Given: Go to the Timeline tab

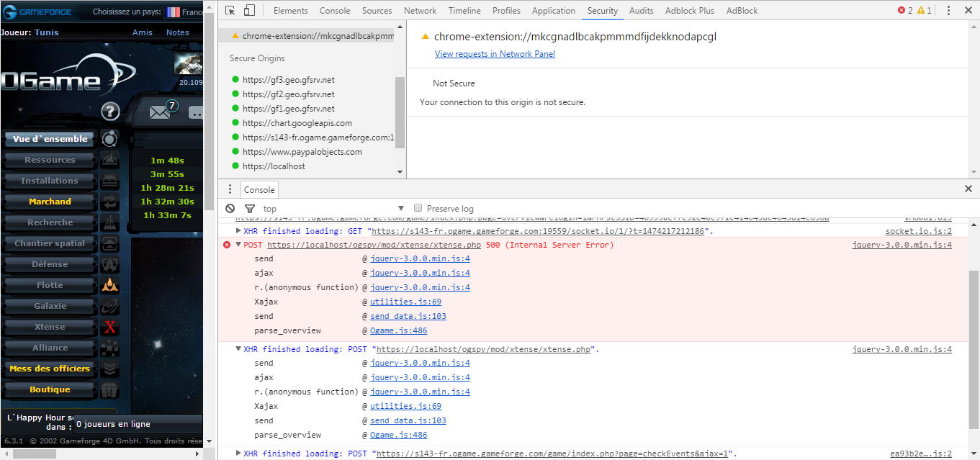Looking at the screenshot, I should pos(464,11).
